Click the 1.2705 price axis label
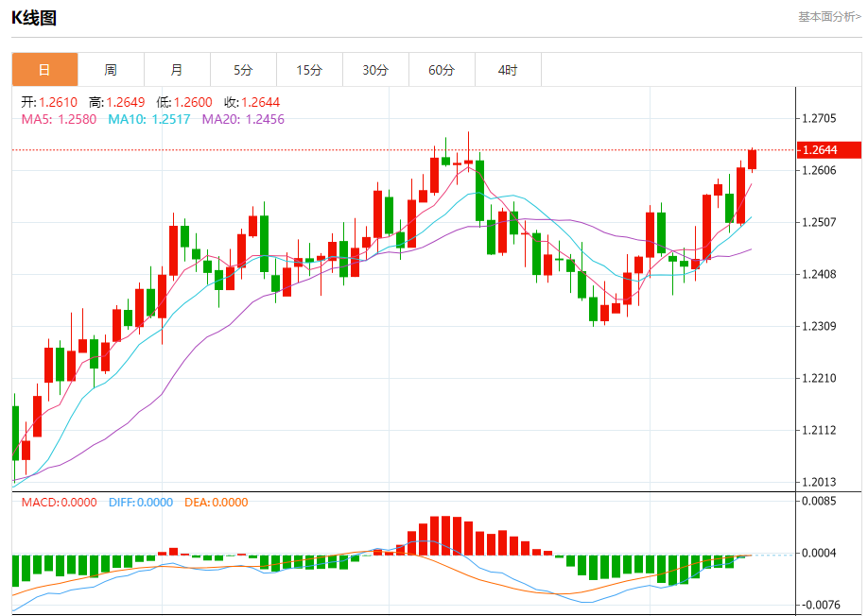The height and width of the screenshot is (616, 868). tap(819, 118)
